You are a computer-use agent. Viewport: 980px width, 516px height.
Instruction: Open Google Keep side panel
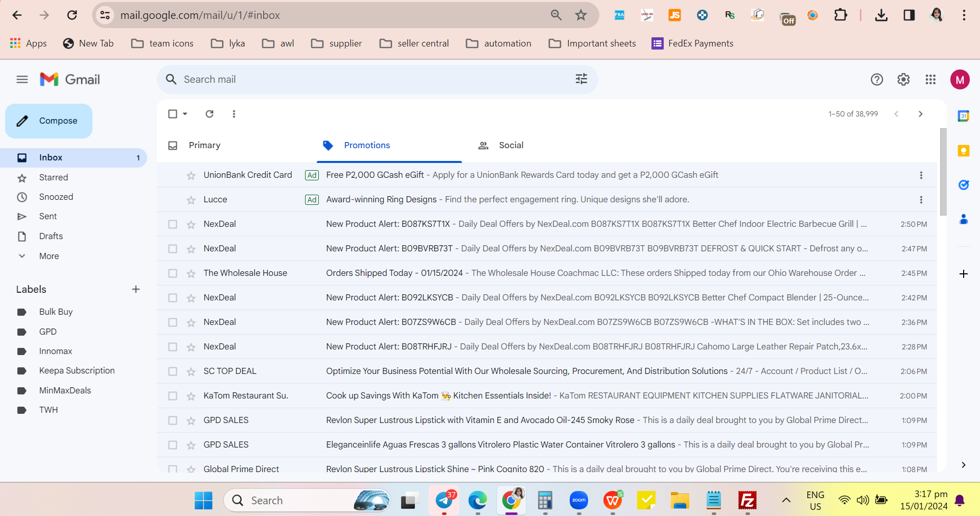(x=963, y=151)
